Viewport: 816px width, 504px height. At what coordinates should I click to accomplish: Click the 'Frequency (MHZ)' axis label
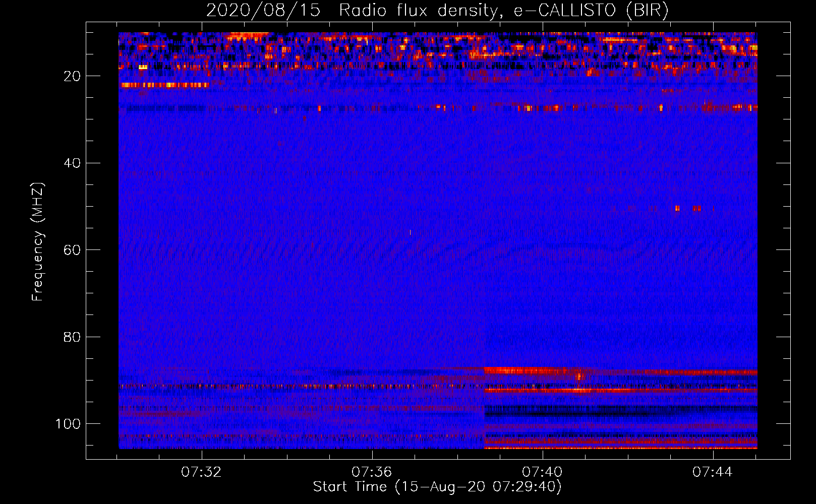(x=38, y=241)
